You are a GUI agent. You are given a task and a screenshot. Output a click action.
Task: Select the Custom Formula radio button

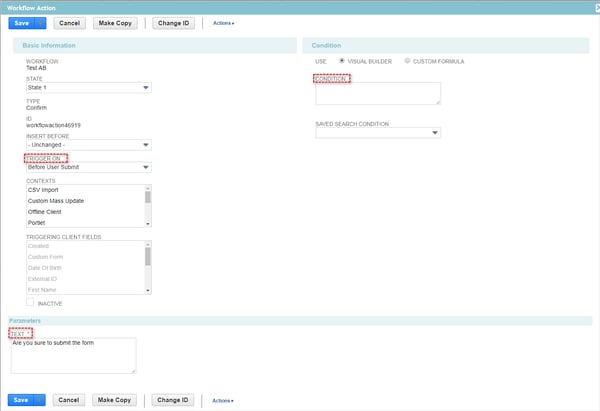pyautogui.click(x=407, y=61)
